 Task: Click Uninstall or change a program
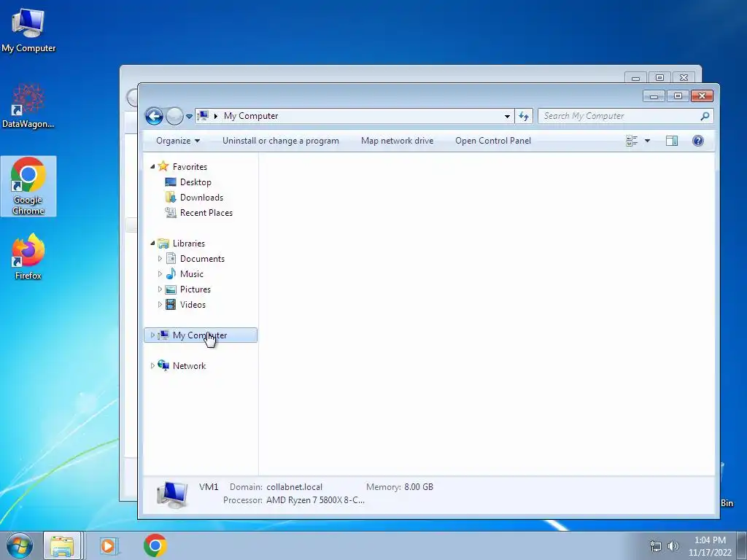[x=281, y=141]
